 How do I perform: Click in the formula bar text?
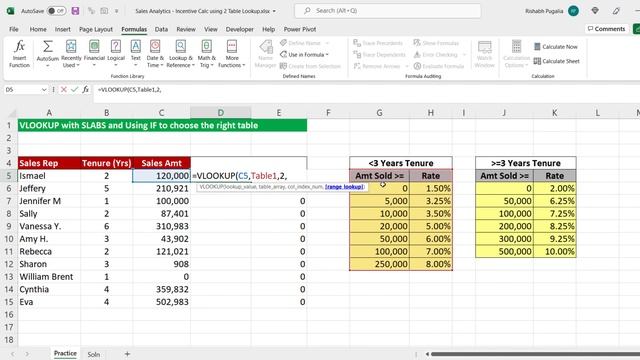coord(129,89)
